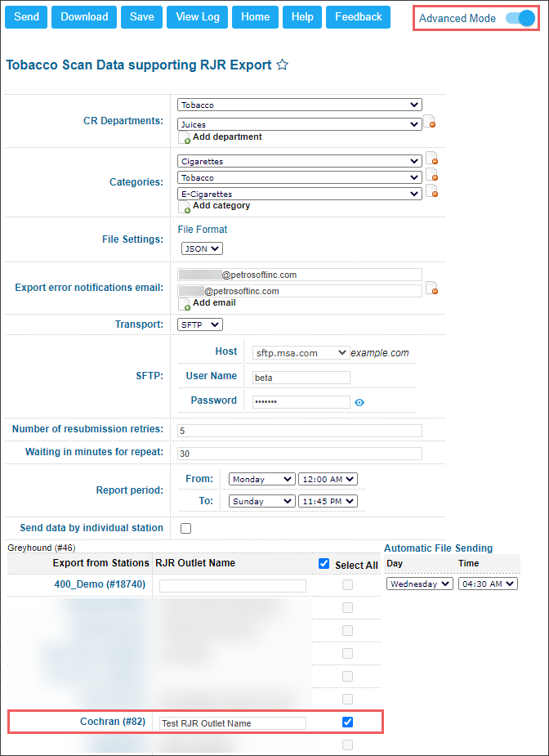Open the Tobacco category dropdown
This screenshot has height=756, width=549.
[299, 177]
